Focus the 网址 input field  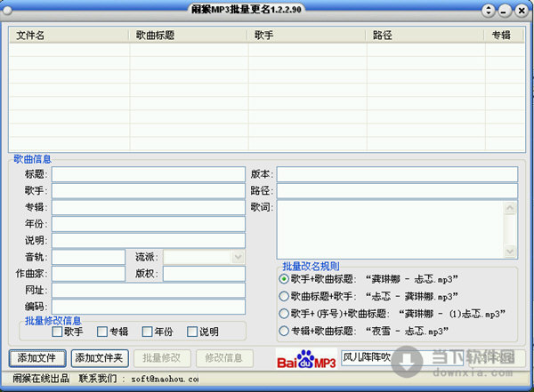point(149,291)
